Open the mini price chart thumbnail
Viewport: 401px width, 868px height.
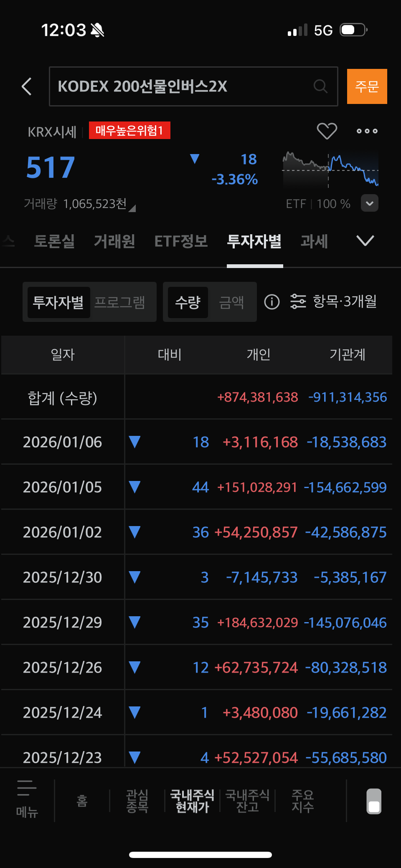coord(330,170)
